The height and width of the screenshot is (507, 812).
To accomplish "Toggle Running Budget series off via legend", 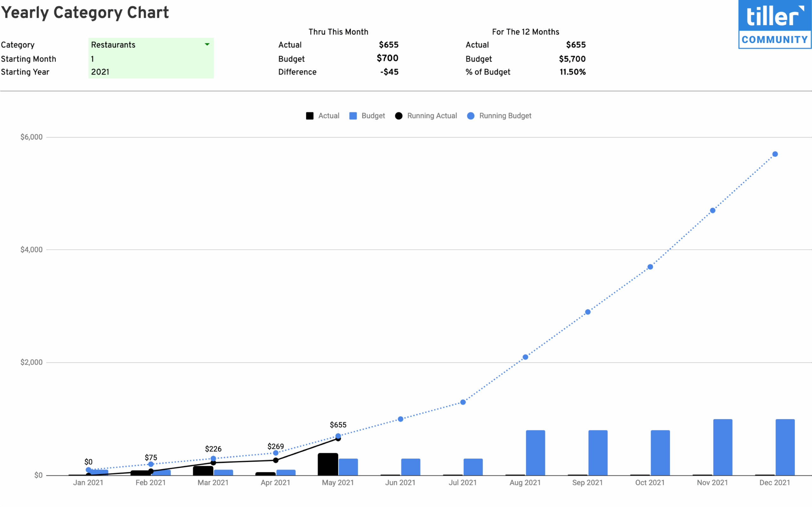I will click(499, 116).
